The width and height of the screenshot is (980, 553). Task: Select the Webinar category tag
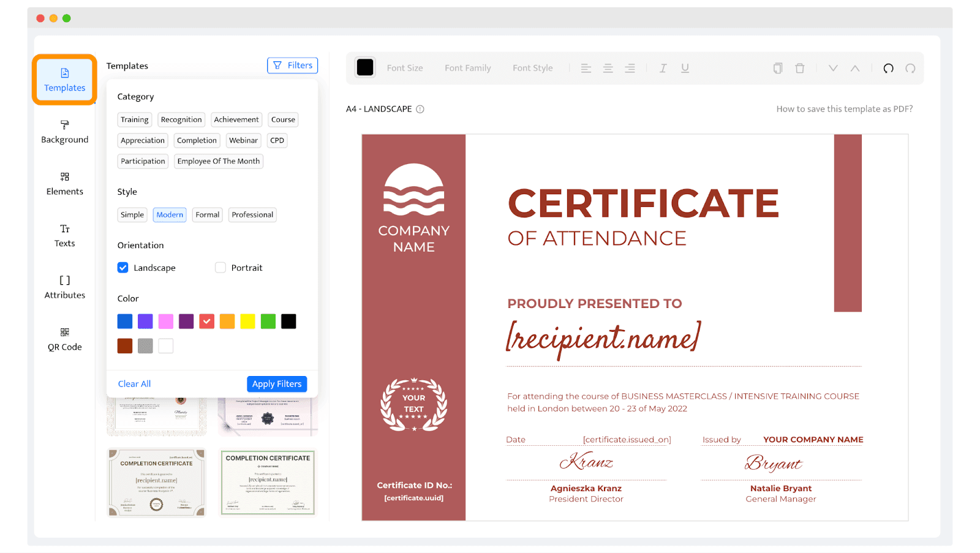point(243,140)
